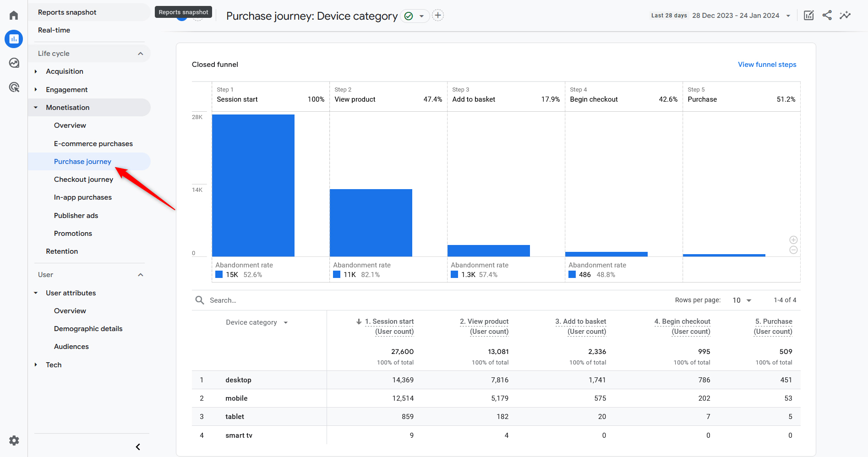This screenshot has height=457, width=868.
Task: Select Checkout journey in the sidebar
Action: (83, 179)
